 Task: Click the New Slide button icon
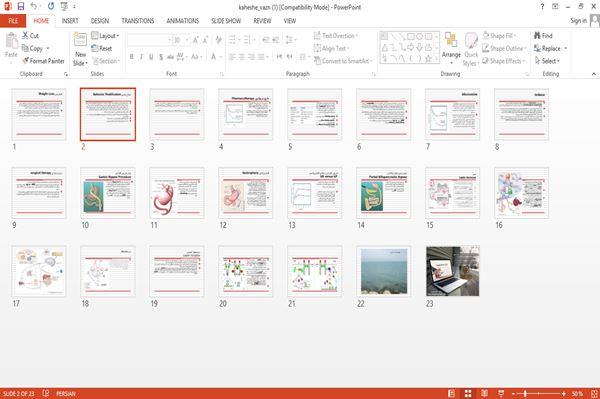pyautogui.click(x=80, y=40)
